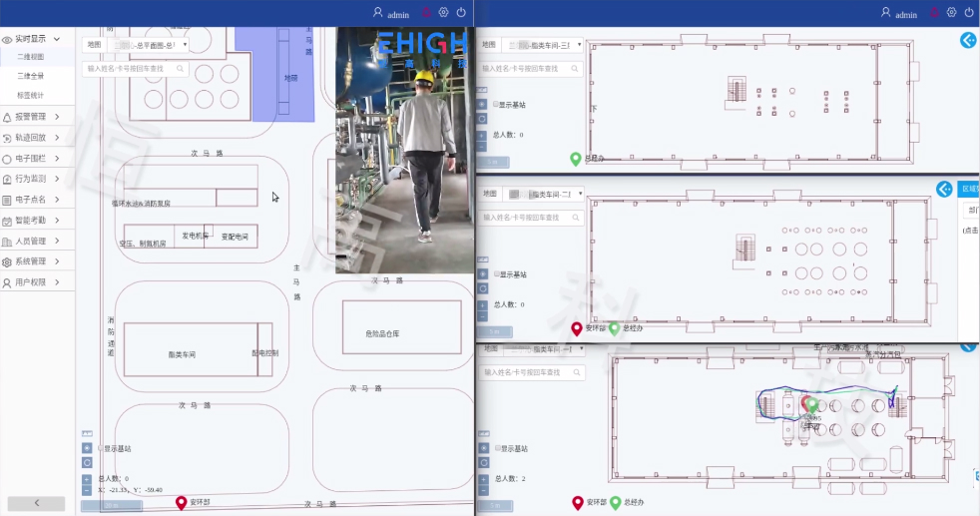980x516 pixels.
Task: Open settings gear in left window header
Action: pos(444,13)
